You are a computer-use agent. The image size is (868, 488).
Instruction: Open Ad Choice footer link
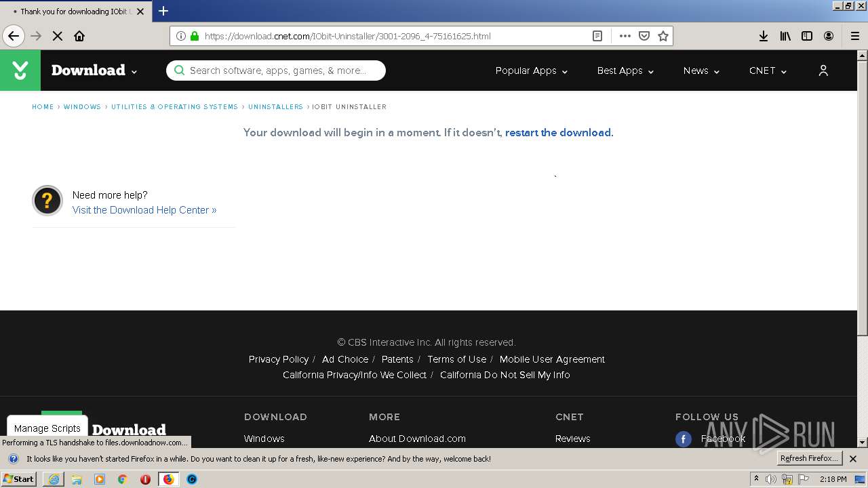345,359
